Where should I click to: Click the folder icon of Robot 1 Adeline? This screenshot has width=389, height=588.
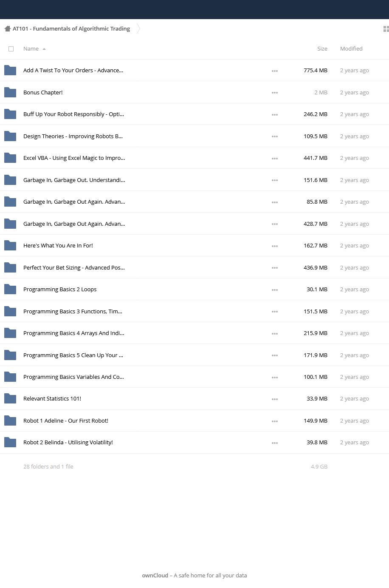tap(10, 420)
